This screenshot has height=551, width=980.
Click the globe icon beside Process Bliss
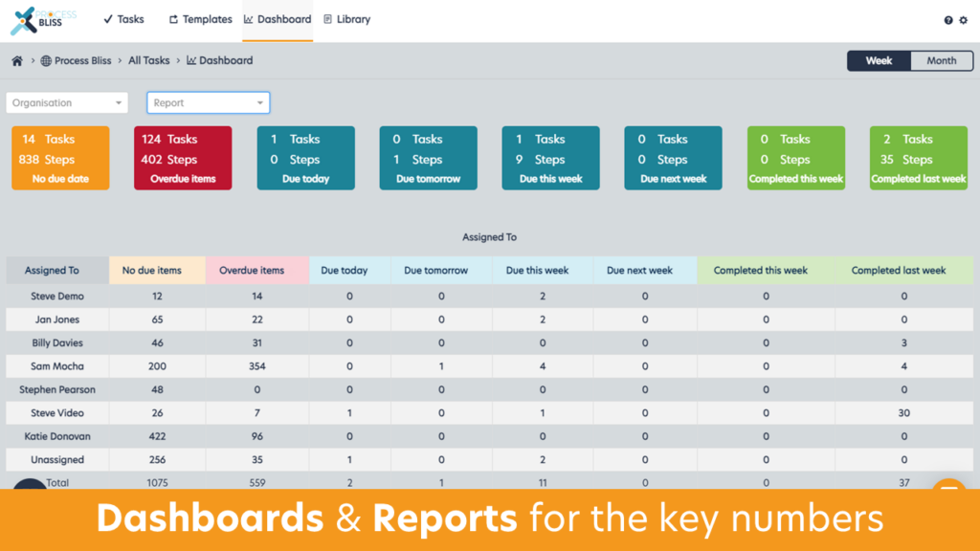point(46,60)
